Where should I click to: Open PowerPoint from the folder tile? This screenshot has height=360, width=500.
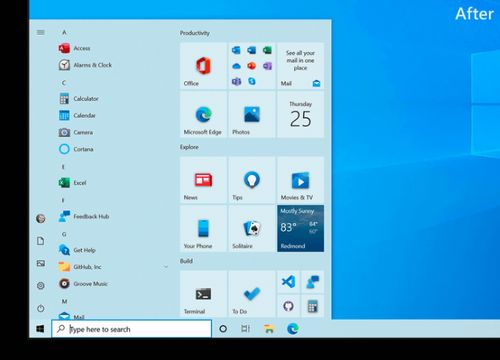click(252, 66)
